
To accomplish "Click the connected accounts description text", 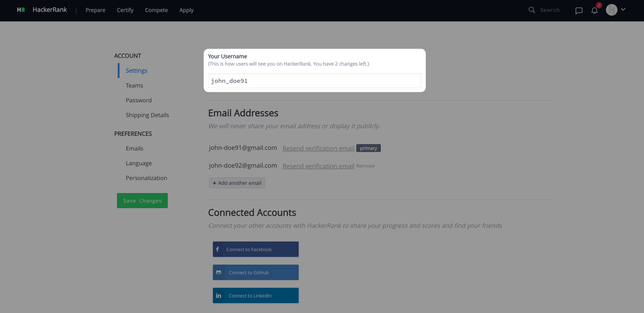I will 355,226.
